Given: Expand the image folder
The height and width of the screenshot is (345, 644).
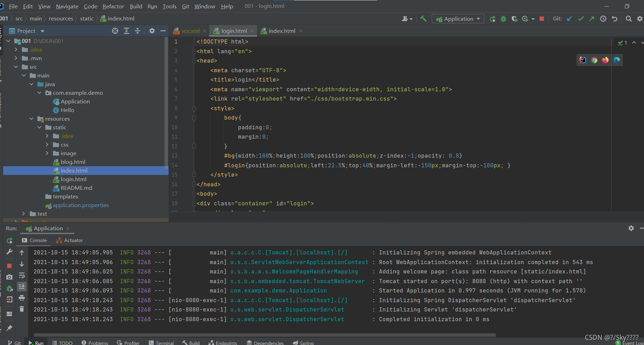Looking at the screenshot, I should (x=47, y=153).
